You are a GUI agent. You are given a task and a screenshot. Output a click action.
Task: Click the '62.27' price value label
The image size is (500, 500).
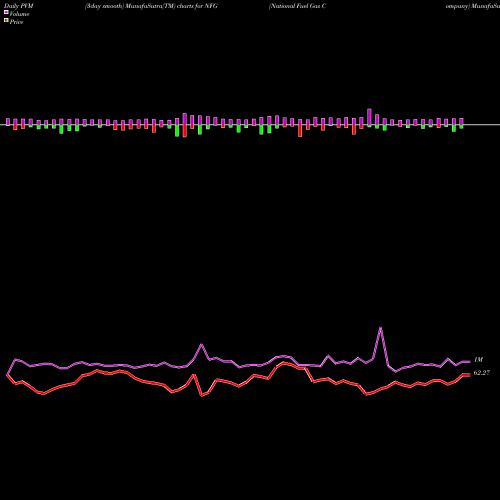click(x=482, y=373)
